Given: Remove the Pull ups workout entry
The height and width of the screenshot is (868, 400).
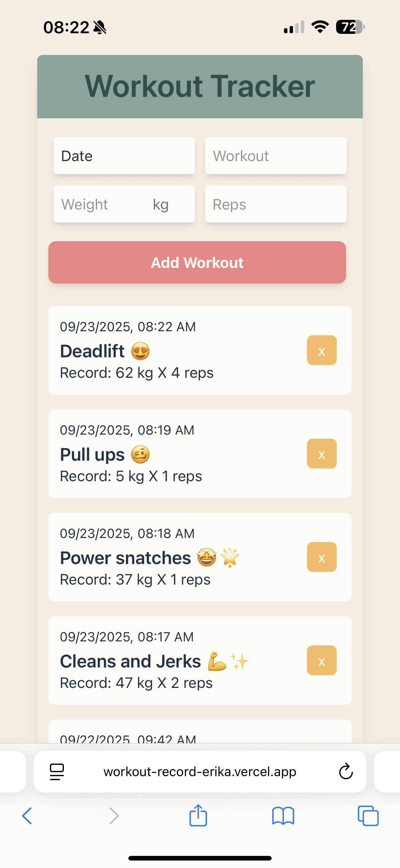Looking at the screenshot, I should [321, 454].
